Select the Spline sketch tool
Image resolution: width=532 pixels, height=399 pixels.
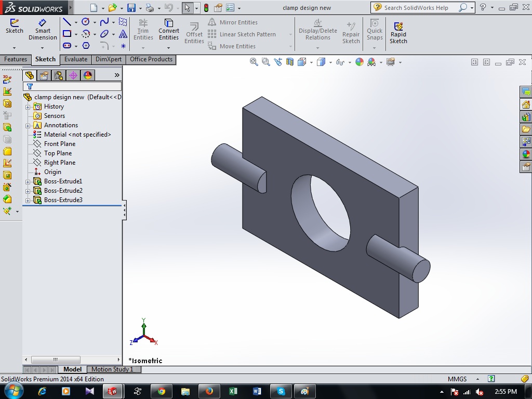(104, 22)
